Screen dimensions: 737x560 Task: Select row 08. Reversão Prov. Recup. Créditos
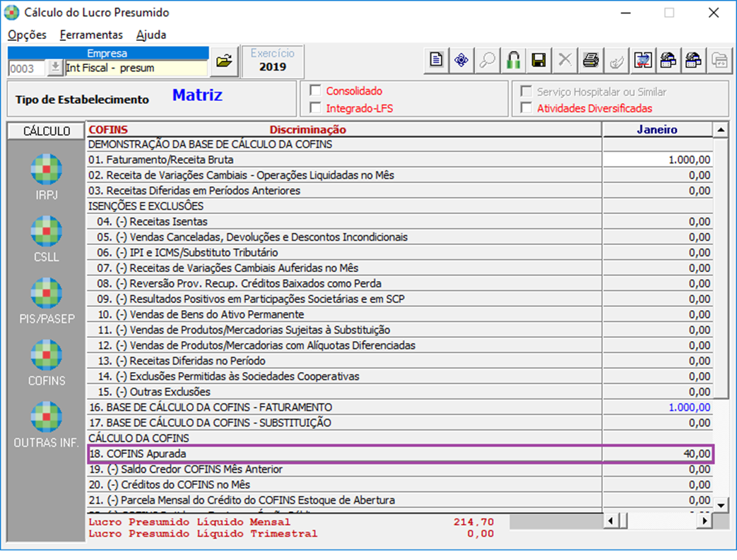tap(344, 284)
